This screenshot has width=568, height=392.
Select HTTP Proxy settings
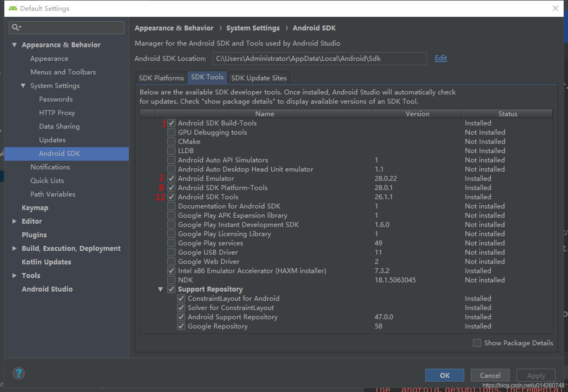[57, 113]
